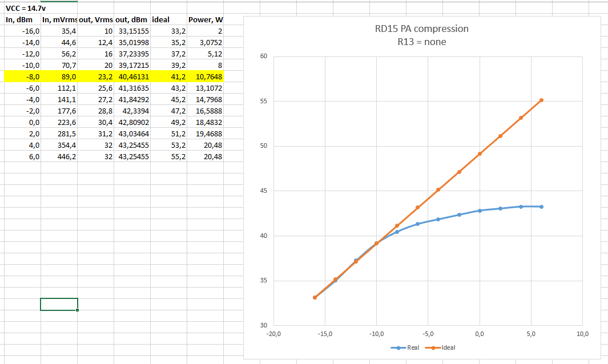Click the chart title "RD15 PA compression"
608x364 pixels.
click(x=421, y=29)
